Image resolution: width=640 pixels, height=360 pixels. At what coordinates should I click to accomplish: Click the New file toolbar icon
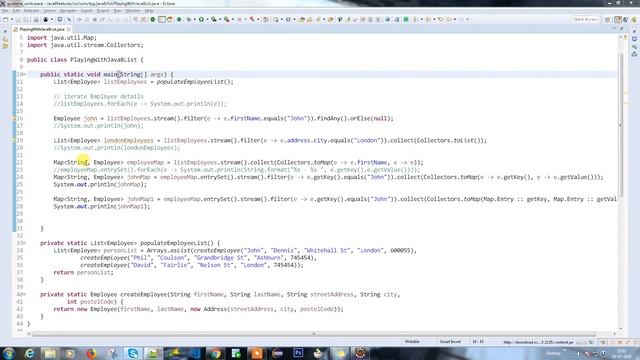[5, 19]
